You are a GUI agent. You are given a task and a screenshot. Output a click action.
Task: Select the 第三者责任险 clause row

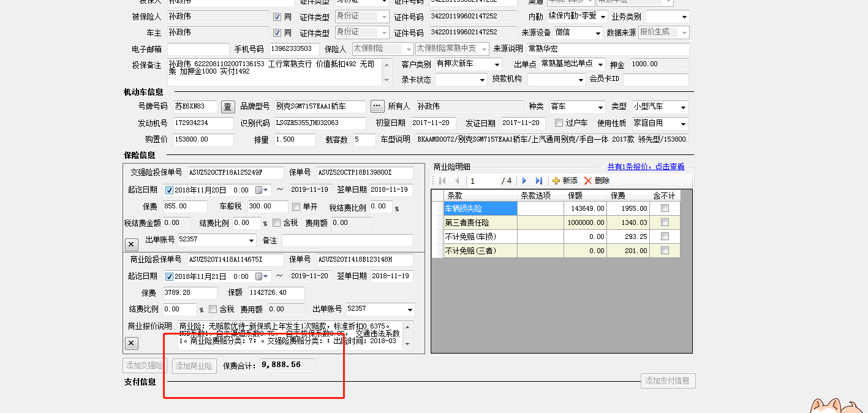480,222
